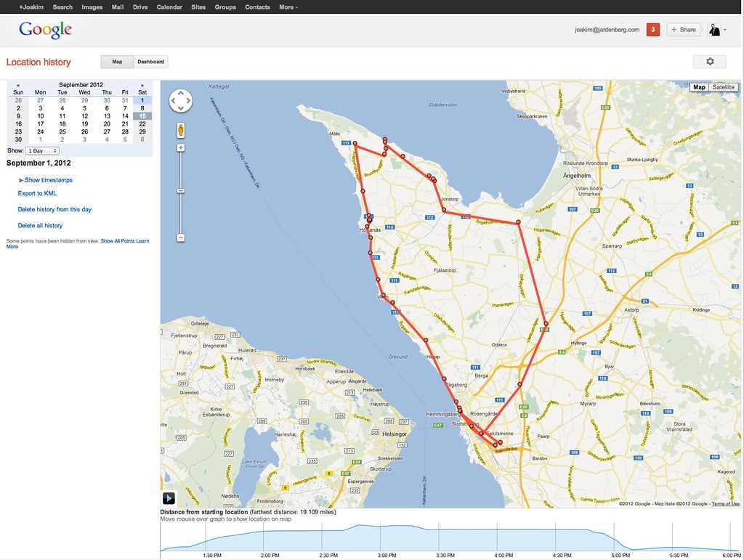The width and height of the screenshot is (744, 560).
Task: Switch the map to Satellite view
Action: tap(723, 87)
